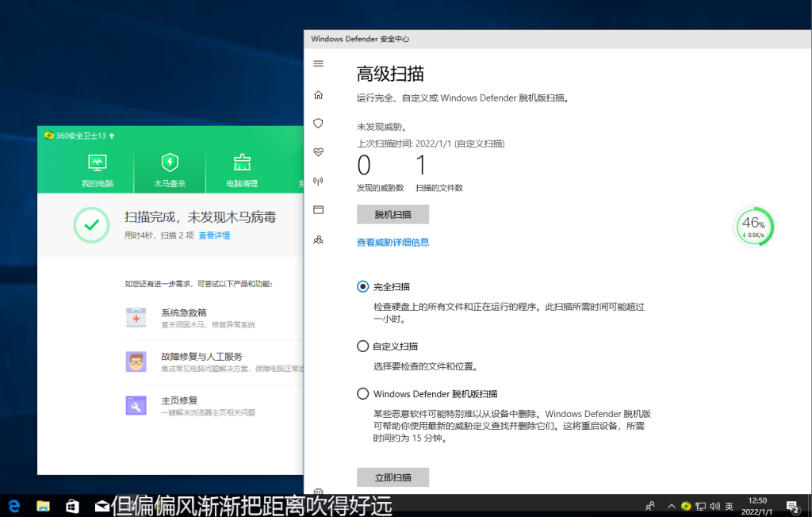Select the 自定义扫描 radio option

point(363,346)
